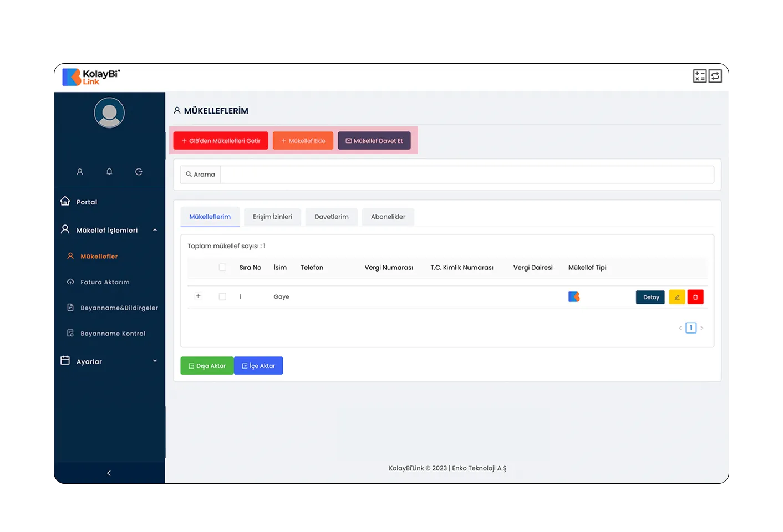Switch to Mükelleflerim tab
Screen dimensions: 783x532
coord(210,217)
